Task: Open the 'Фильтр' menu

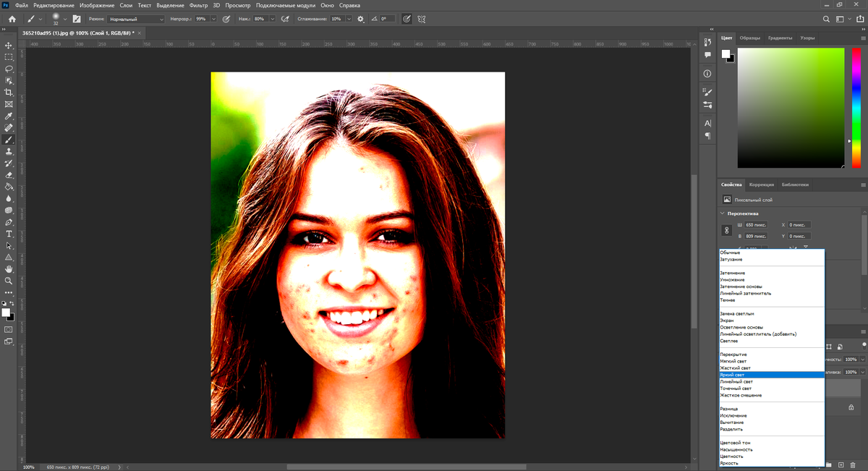Action: pyautogui.click(x=198, y=5)
